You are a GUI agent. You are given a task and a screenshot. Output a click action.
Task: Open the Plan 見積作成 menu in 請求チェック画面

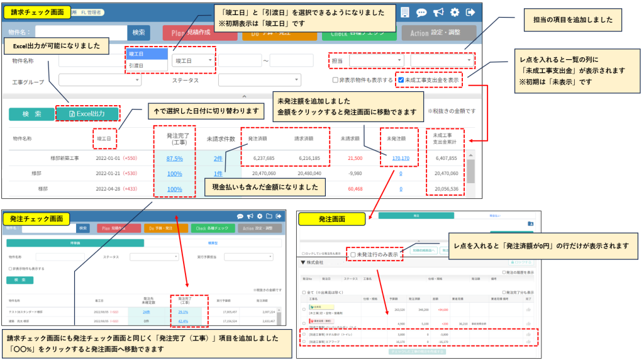[200, 33]
